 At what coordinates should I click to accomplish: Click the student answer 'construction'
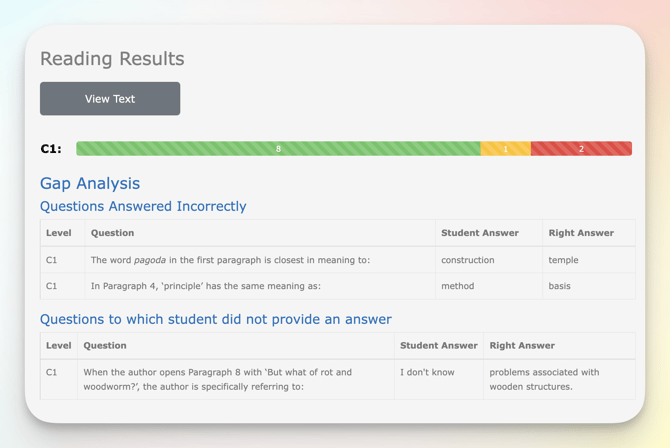(467, 260)
